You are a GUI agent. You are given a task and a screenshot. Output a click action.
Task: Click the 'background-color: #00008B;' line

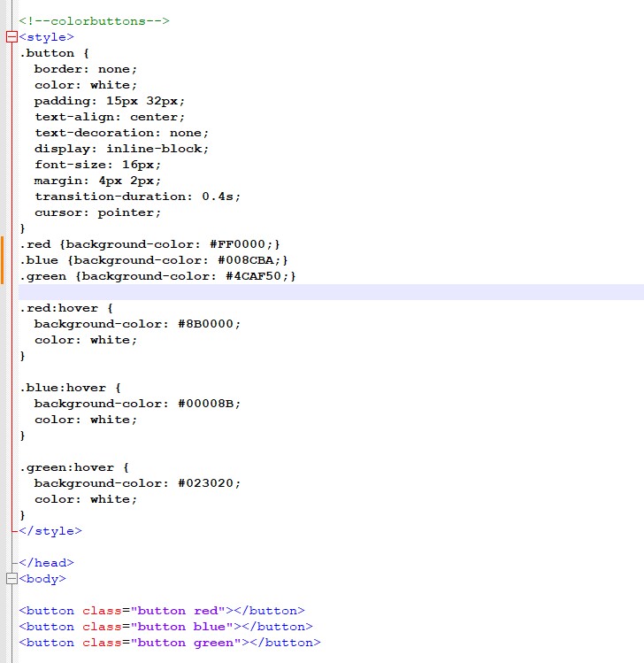tap(137, 404)
